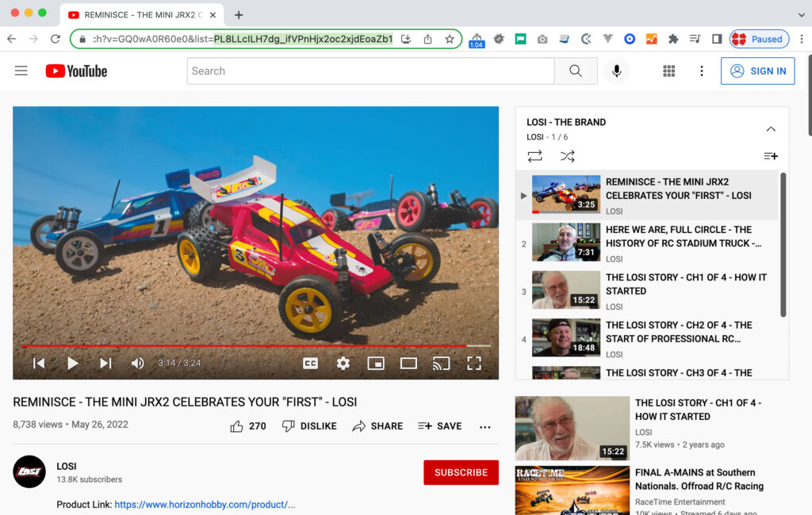Open a new browser tab
Screen dimensions: 812x515
click(x=239, y=15)
